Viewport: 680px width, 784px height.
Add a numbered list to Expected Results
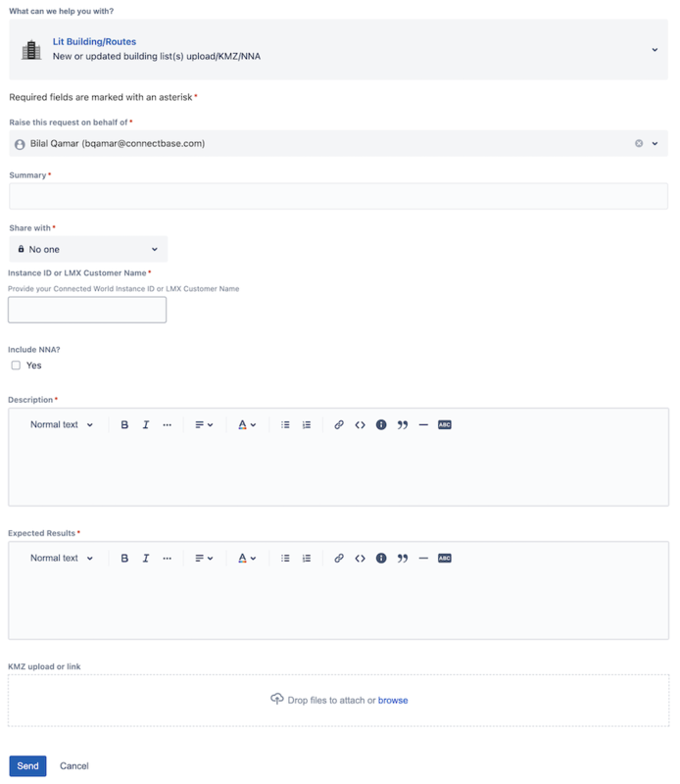pyautogui.click(x=307, y=558)
